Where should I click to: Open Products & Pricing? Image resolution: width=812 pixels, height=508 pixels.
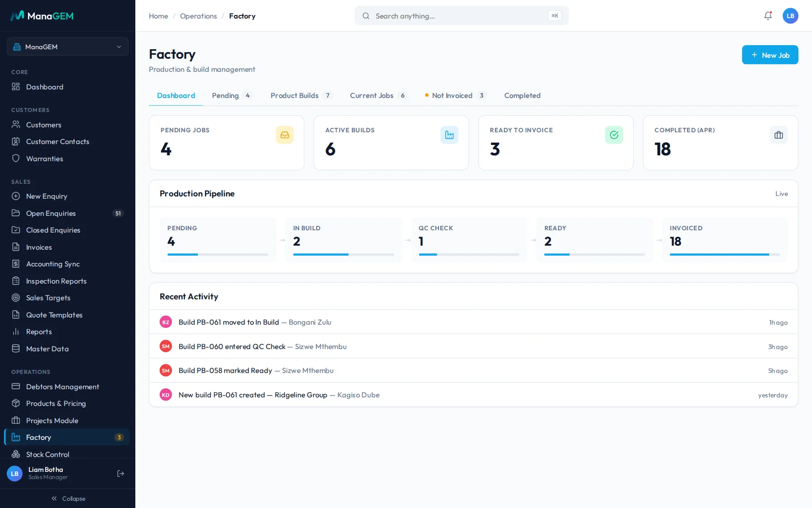(x=68, y=404)
